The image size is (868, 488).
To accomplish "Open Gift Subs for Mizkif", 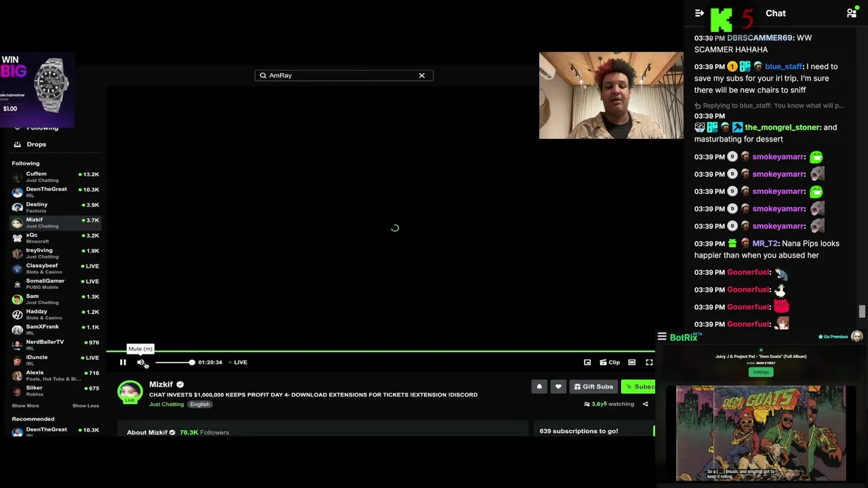I will (x=593, y=386).
